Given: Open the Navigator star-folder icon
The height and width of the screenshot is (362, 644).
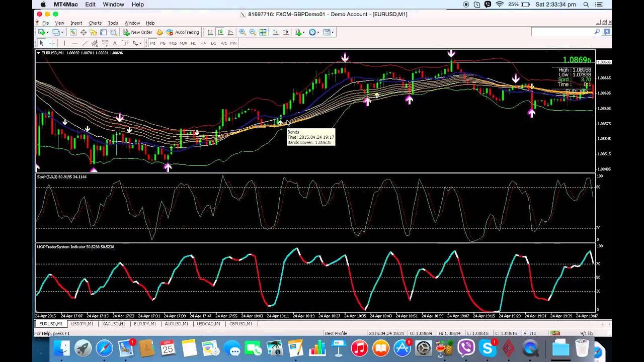Looking at the screenshot, I should (x=93, y=32).
